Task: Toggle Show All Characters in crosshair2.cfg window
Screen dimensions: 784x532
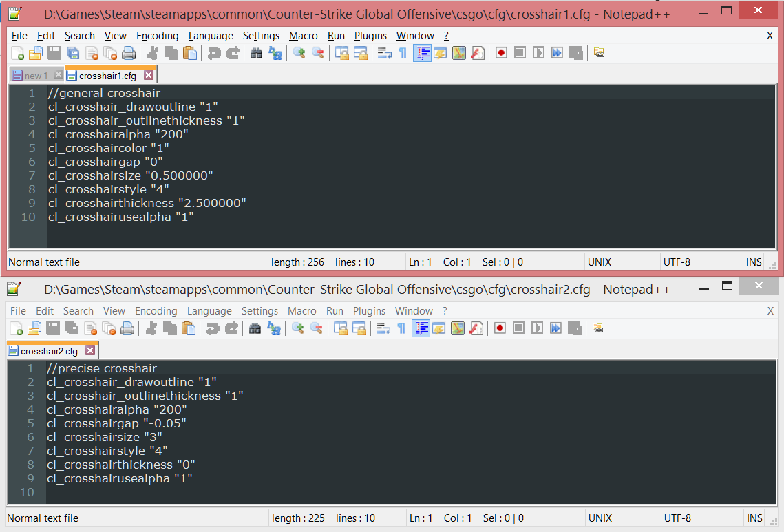Action: tap(401, 328)
